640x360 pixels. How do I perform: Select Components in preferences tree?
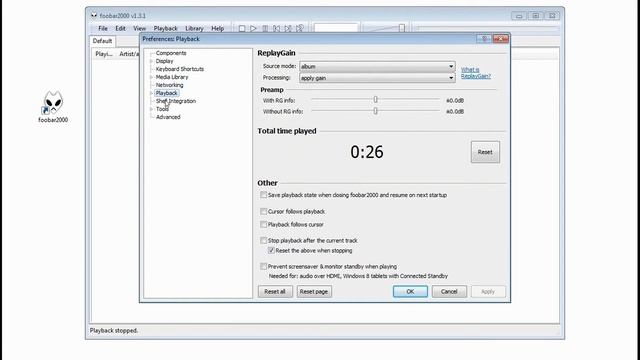coord(171,53)
